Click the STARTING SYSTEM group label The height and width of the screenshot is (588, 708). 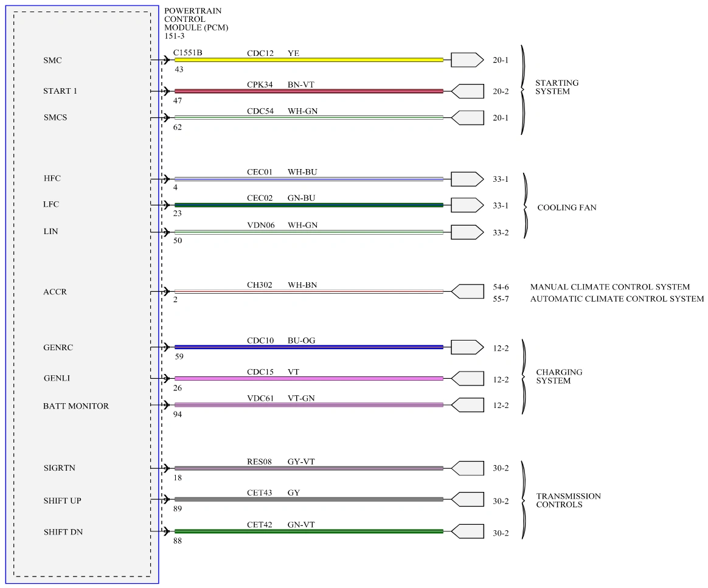557,87
